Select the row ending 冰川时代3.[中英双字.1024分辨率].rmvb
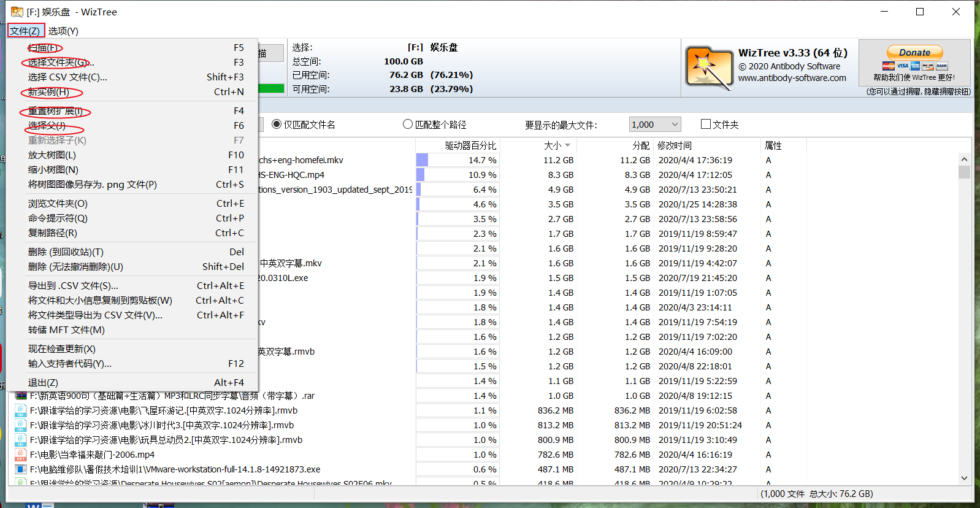980x508 pixels. point(484,425)
